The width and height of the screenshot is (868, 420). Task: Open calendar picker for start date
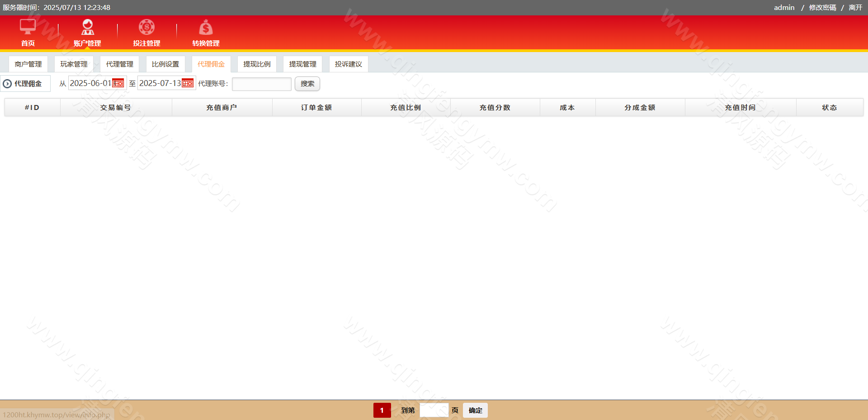[118, 83]
